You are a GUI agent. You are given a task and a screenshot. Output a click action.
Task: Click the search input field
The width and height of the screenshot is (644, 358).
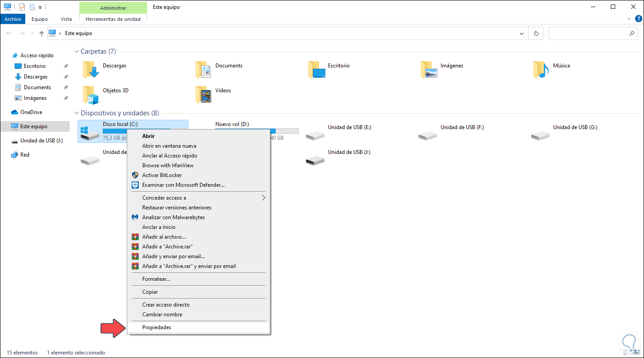(587, 33)
